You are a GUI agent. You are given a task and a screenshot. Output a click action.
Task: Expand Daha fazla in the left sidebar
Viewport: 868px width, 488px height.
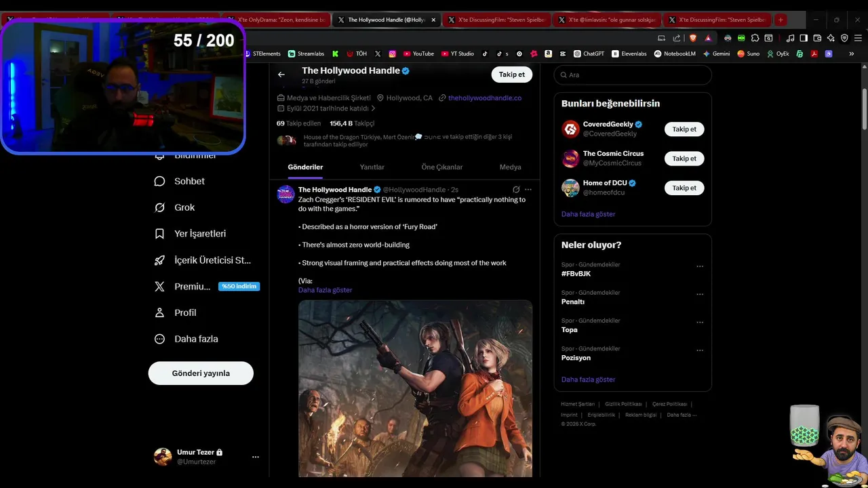pyautogui.click(x=186, y=339)
